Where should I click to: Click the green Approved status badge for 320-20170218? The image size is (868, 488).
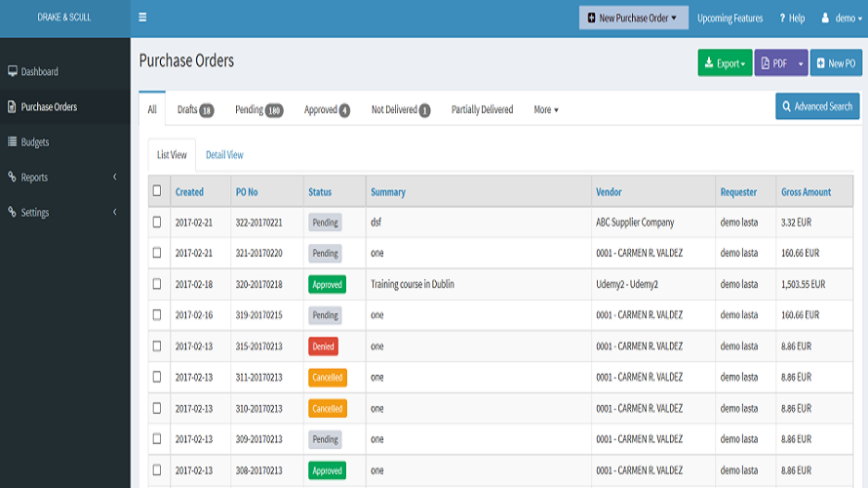coord(327,284)
